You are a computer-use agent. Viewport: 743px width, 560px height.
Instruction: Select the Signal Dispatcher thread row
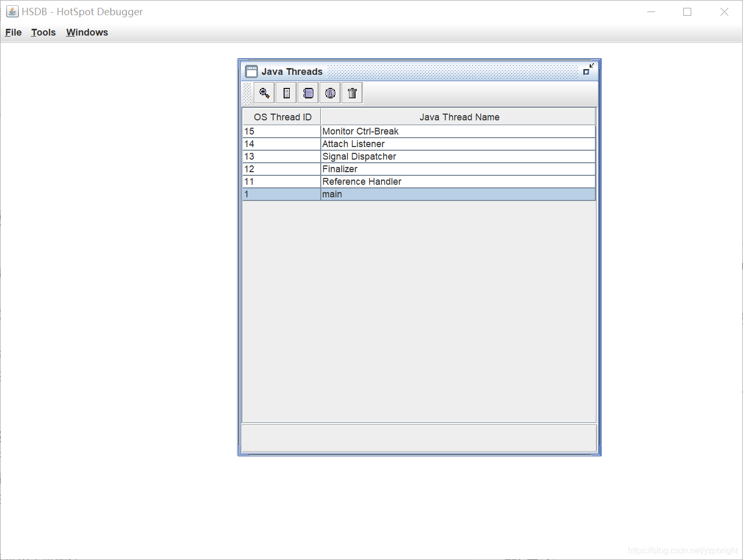[419, 156]
